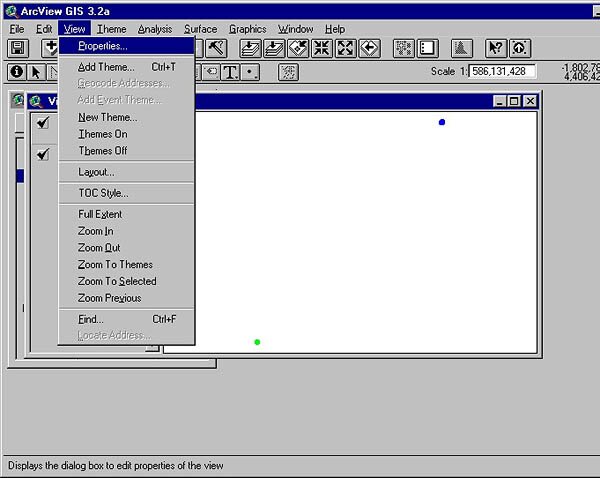Click the Zoom In arrows toolbar icon

tap(321, 49)
